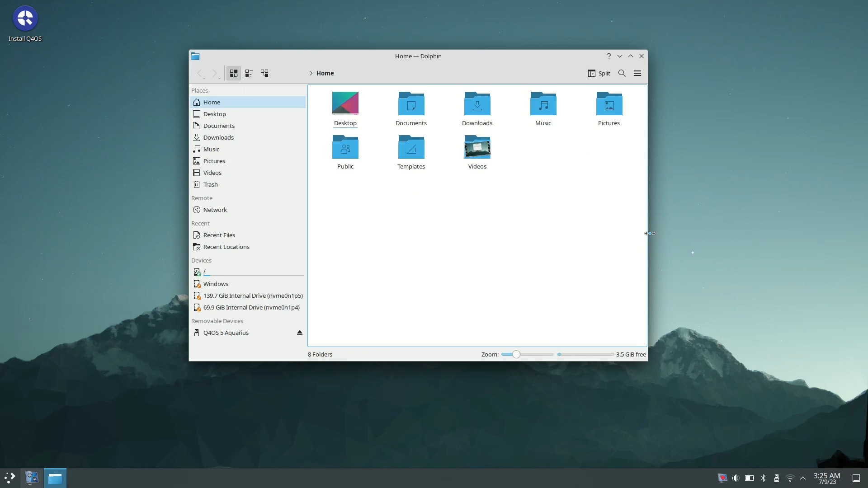The height and width of the screenshot is (488, 868).
Task: Select the Windows device entry
Action: tap(248, 284)
